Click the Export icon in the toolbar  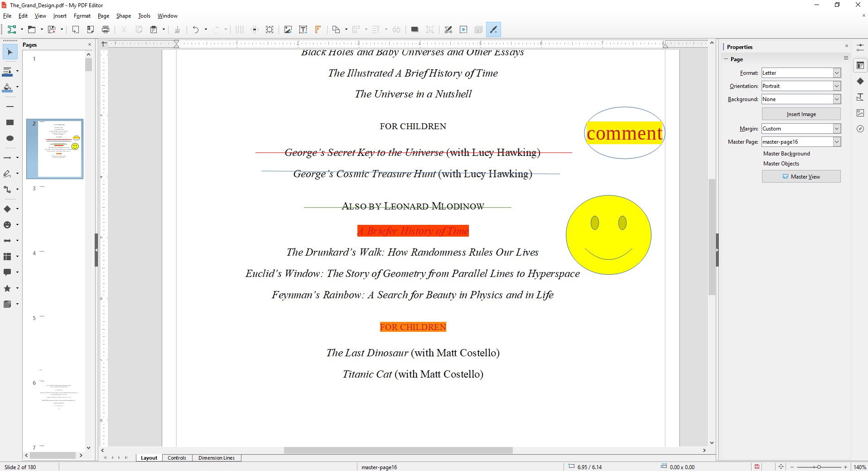pyautogui.click(x=76, y=29)
